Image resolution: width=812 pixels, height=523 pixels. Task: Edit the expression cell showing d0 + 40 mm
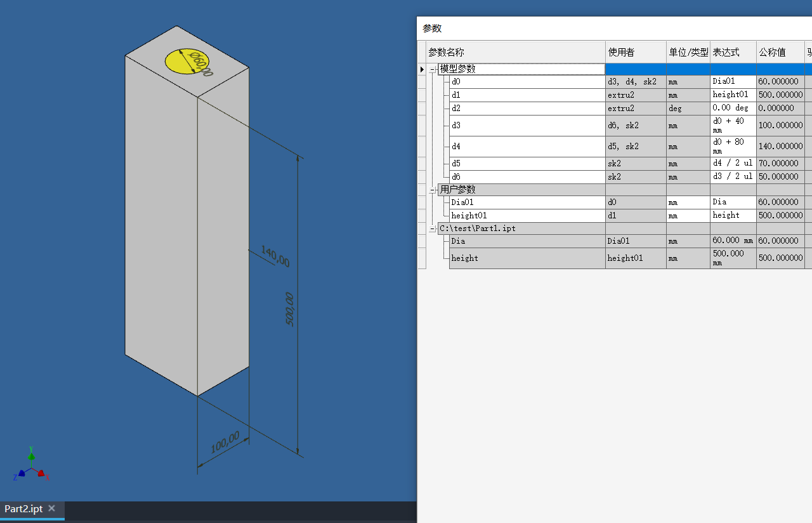click(x=732, y=125)
